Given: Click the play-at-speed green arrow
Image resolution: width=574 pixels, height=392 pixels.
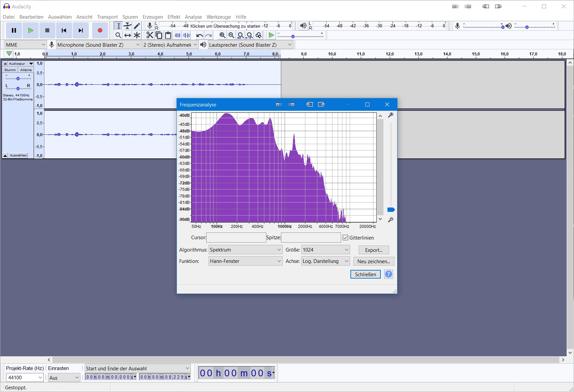Looking at the screenshot, I should [271, 35].
